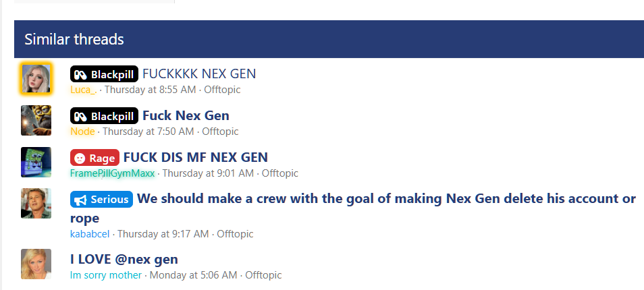Select kababcel's profile avatar
This screenshot has width=644, height=290.
pos(36,203)
